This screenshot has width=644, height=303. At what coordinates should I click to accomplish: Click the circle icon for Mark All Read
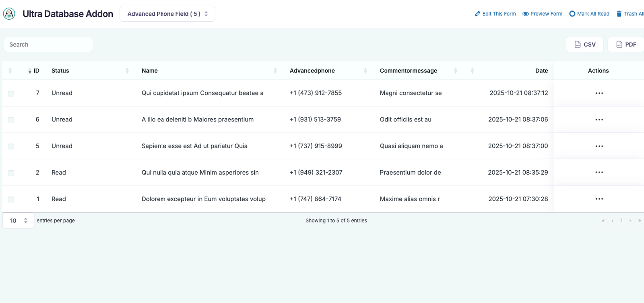pos(572,14)
